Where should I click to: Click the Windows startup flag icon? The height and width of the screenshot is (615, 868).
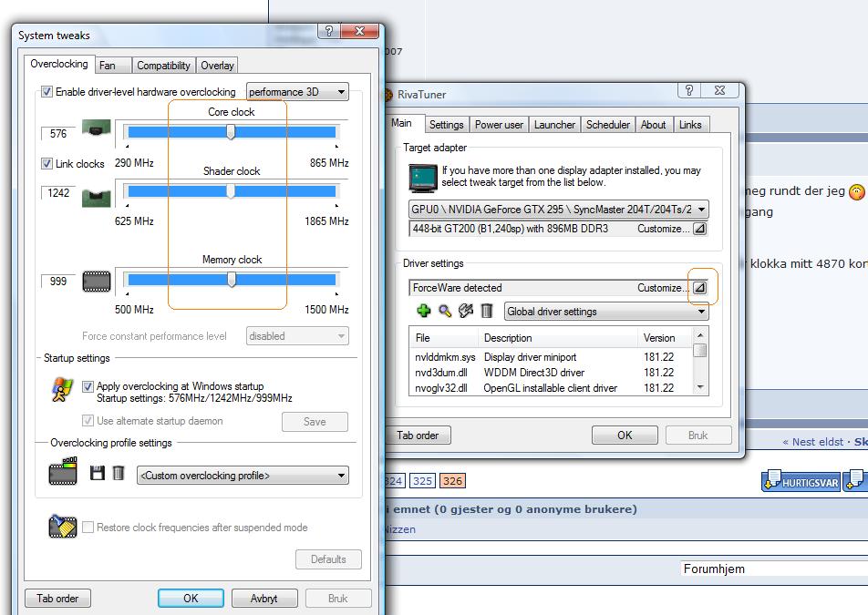pyautogui.click(x=62, y=389)
